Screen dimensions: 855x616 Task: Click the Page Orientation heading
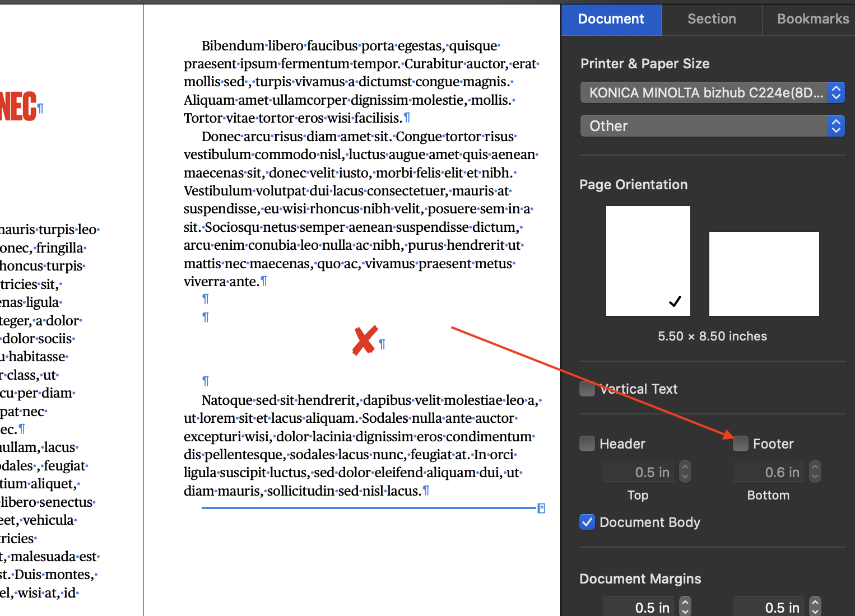click(x=633, y=185)
